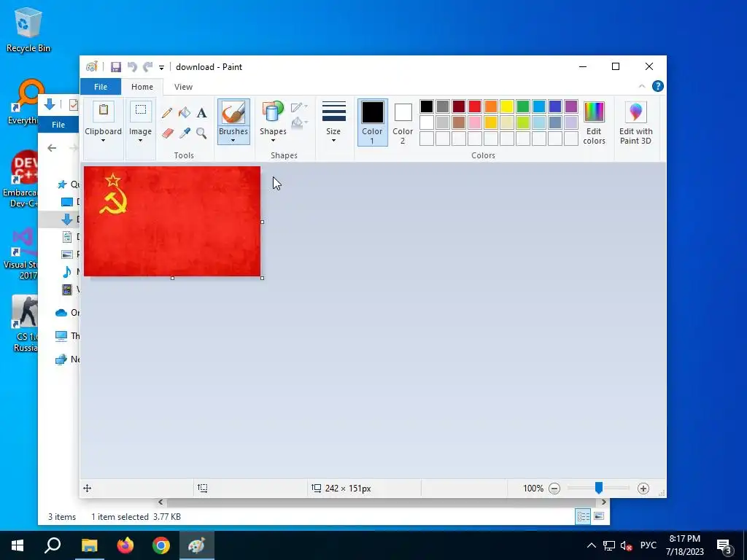Click Explorer details view button

coord(583,517)
